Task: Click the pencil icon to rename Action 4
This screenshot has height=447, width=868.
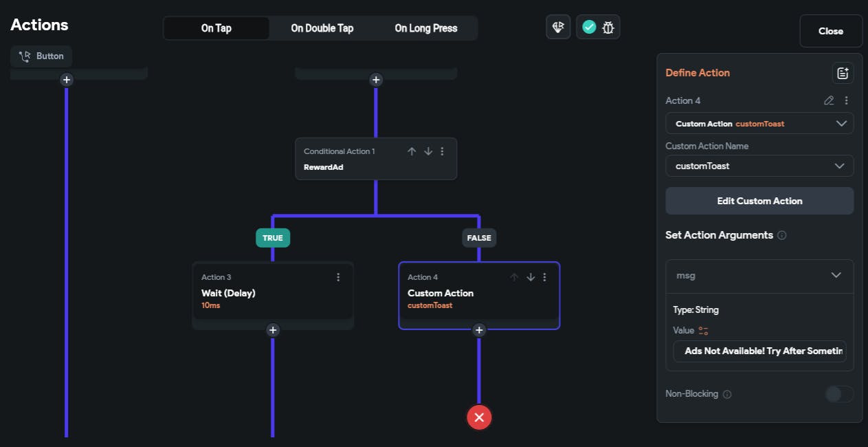Action: coord(829,100)
